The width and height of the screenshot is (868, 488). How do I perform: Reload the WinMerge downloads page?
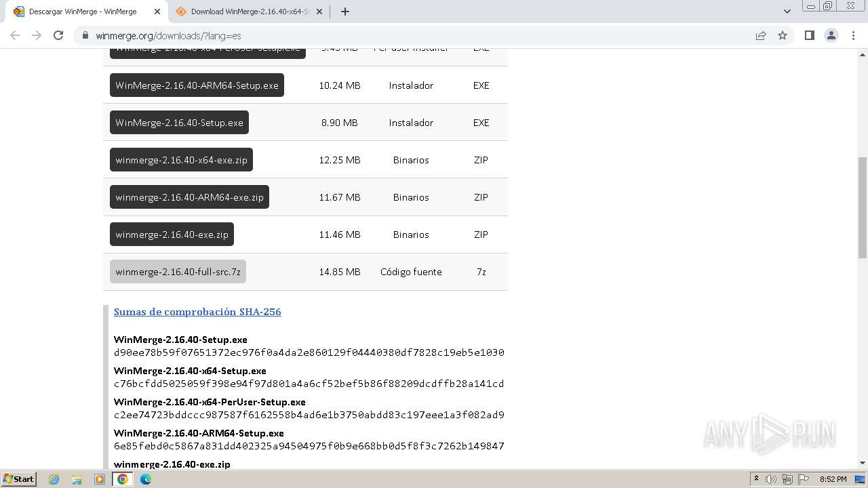tap(58, 35)
